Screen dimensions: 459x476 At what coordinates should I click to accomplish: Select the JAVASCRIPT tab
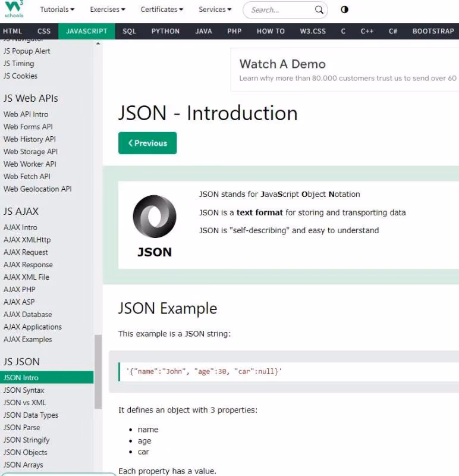point(87,32)
